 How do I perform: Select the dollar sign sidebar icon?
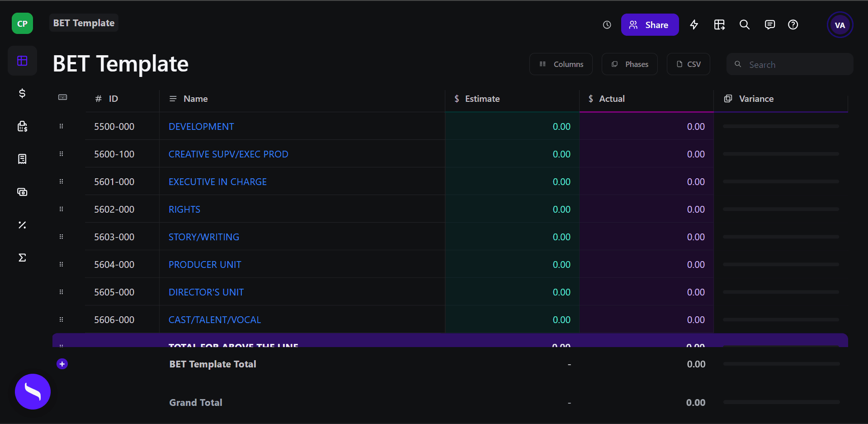coord(22,93)
